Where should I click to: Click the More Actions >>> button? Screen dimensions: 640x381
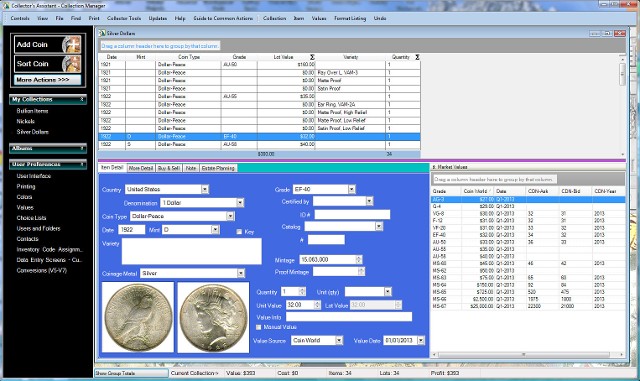click(x=48, y=80)
